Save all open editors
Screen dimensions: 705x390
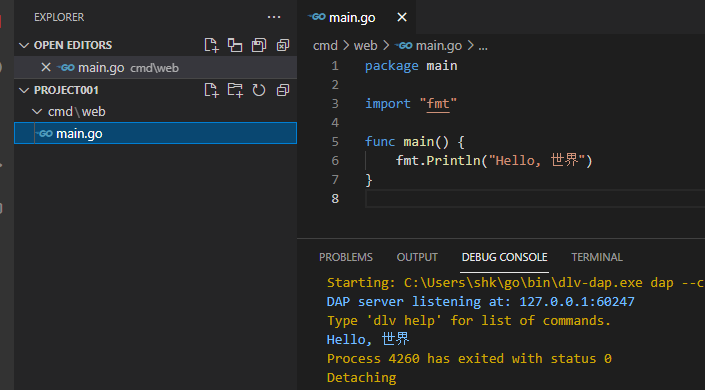point(259,45)
